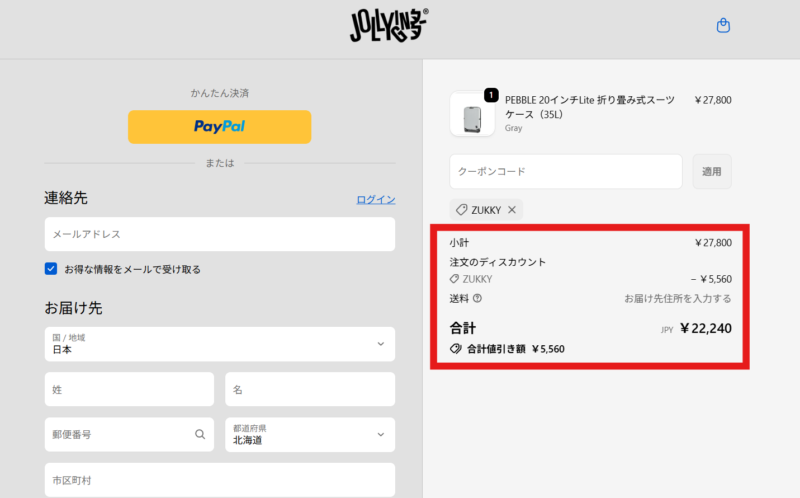800x498 pixels.
Task: Click the quantity badge on product image
Action: click(491, 95)
